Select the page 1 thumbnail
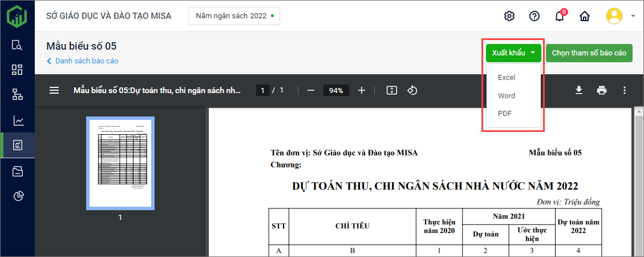This screenshot has width=644, height=257. pyautogui.click(x=120, y=163)
